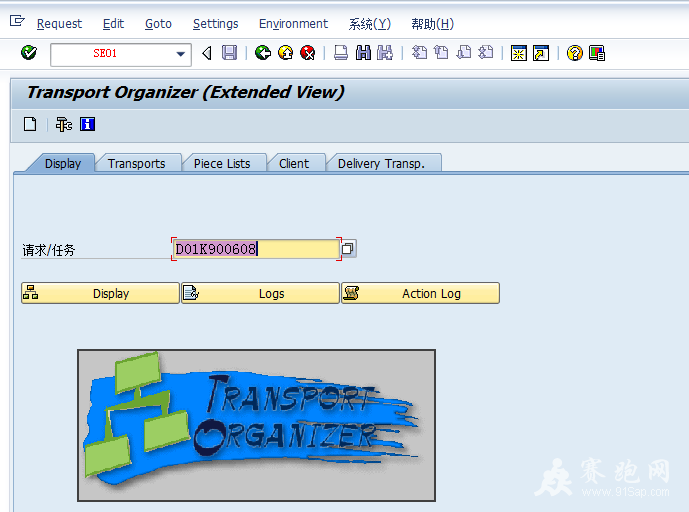689x512 pixels.
Task: Click the blue Information icon
Action: (87, 124)
